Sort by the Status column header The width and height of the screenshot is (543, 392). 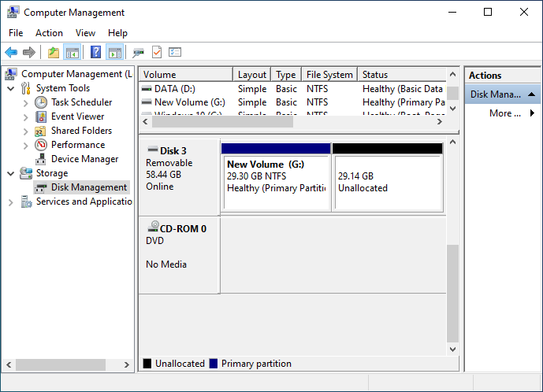(x=402, y=75)
